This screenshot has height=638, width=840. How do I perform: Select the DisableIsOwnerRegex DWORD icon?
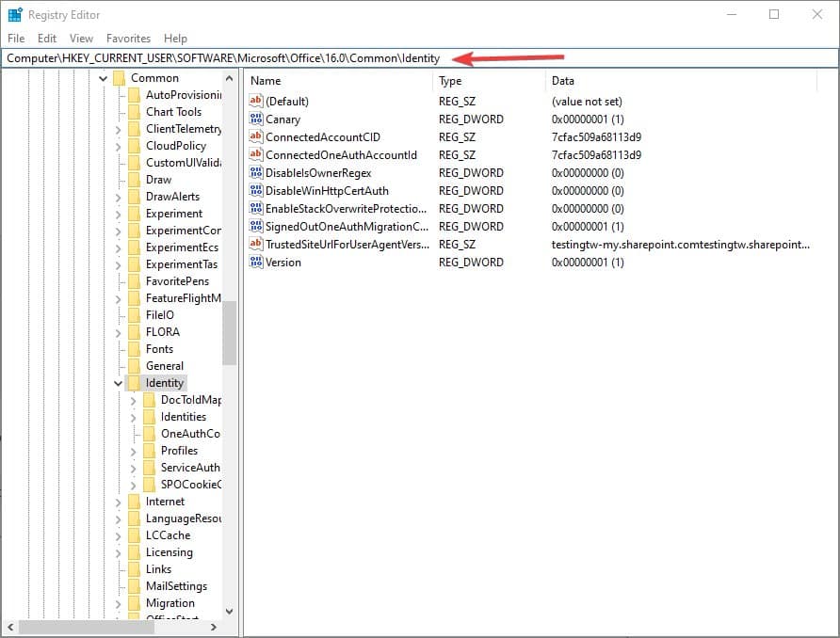256,172
